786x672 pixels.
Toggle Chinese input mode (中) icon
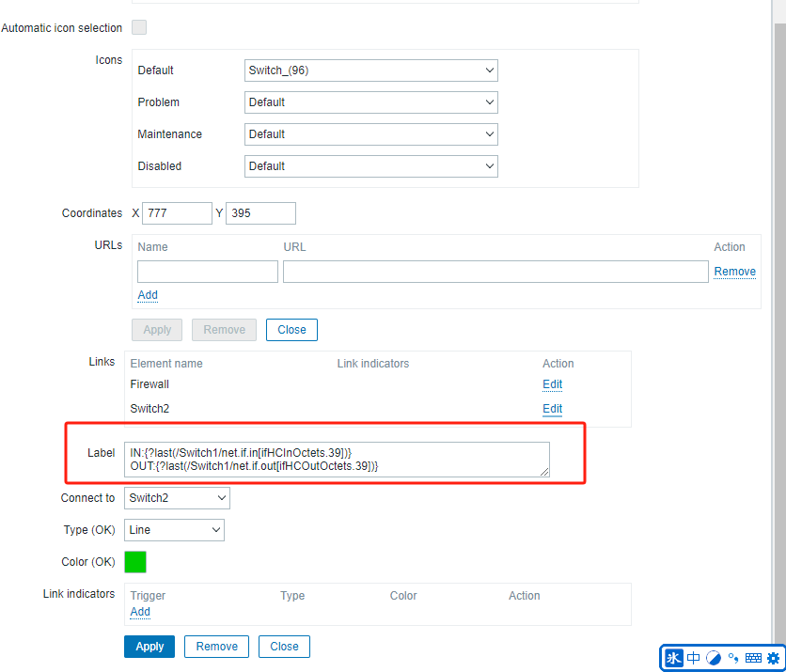pos(694,658)
